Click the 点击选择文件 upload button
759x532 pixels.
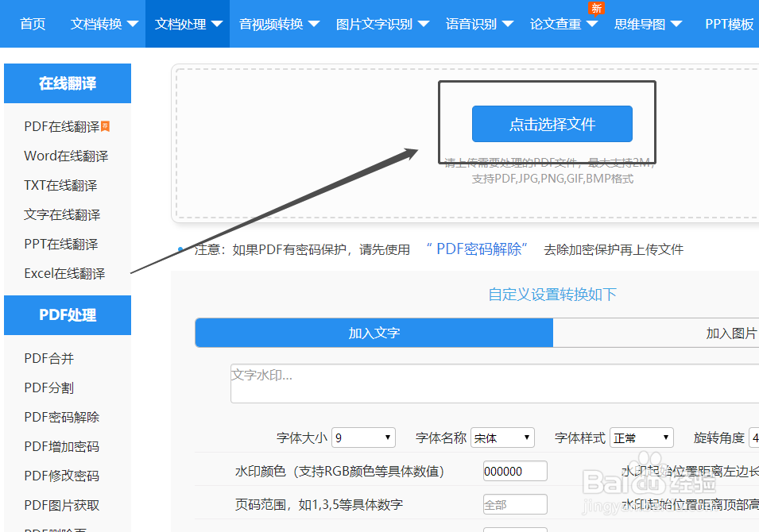(552, 124)
